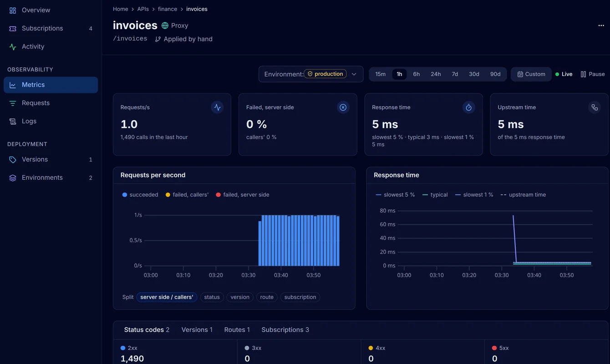Viewport: 610px width, 364px height.
Task: Open finance in the breadcrumb
Action: (168, 9)
